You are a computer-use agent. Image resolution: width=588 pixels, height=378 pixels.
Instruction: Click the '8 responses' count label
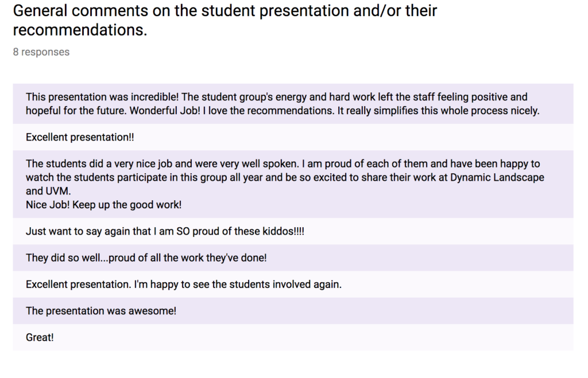coord(41,52)
